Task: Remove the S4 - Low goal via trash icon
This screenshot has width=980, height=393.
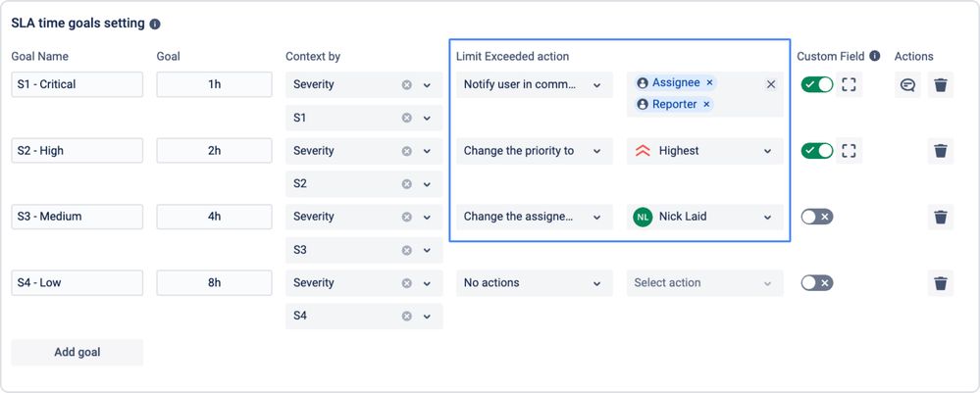Action: [941, 283]
